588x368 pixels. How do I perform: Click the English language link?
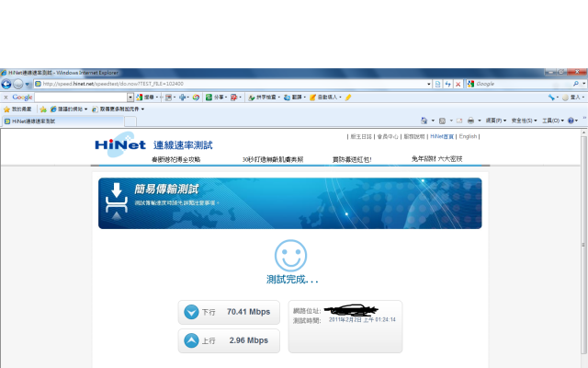[x=468, y=137]
